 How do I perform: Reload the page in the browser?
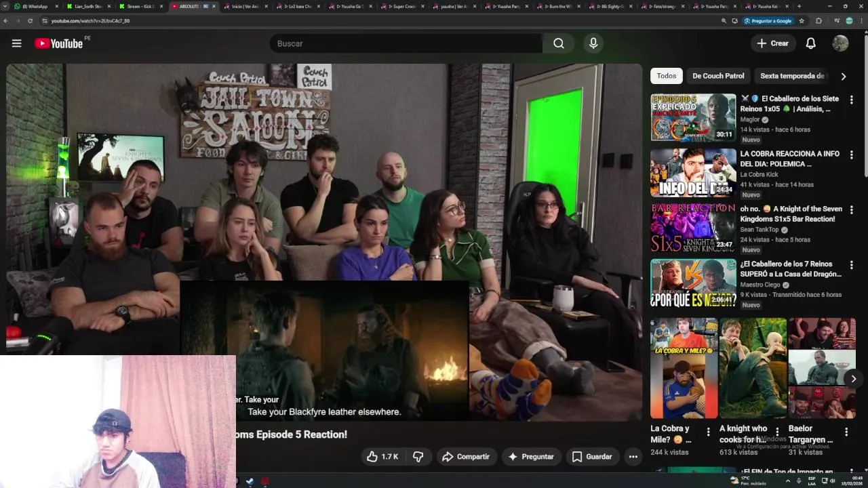coord(30,21)
